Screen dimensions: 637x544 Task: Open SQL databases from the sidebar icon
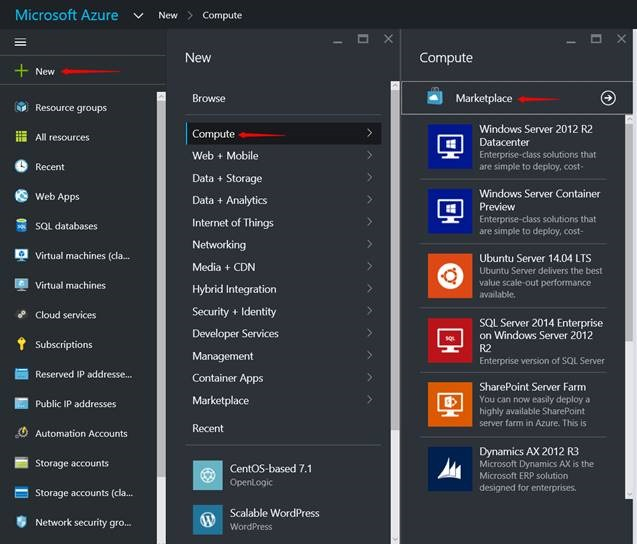pyautogui.click(x=21, y=226)
